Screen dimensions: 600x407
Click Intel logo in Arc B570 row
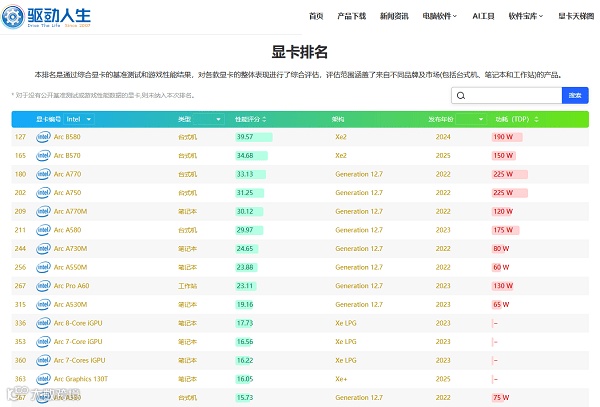43,156
